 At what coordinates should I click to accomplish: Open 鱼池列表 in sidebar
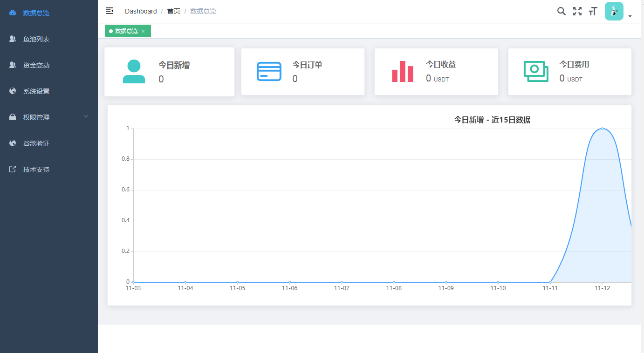pyautogui.click(x=36, y=39)
